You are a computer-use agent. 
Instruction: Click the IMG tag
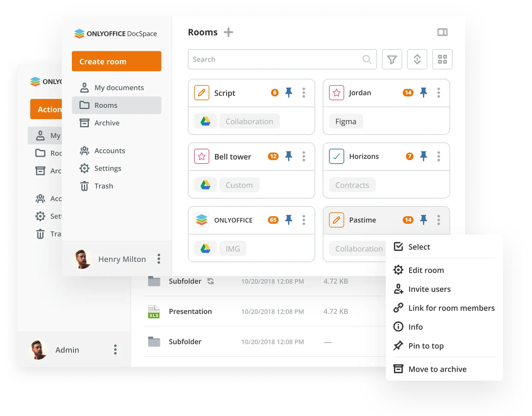[233, 249]
